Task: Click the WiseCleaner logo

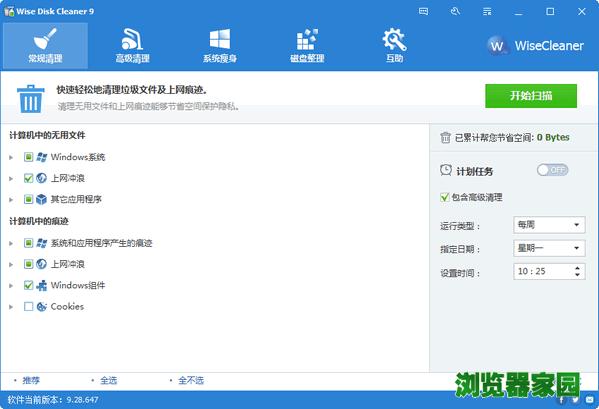Action: point(535,46)
